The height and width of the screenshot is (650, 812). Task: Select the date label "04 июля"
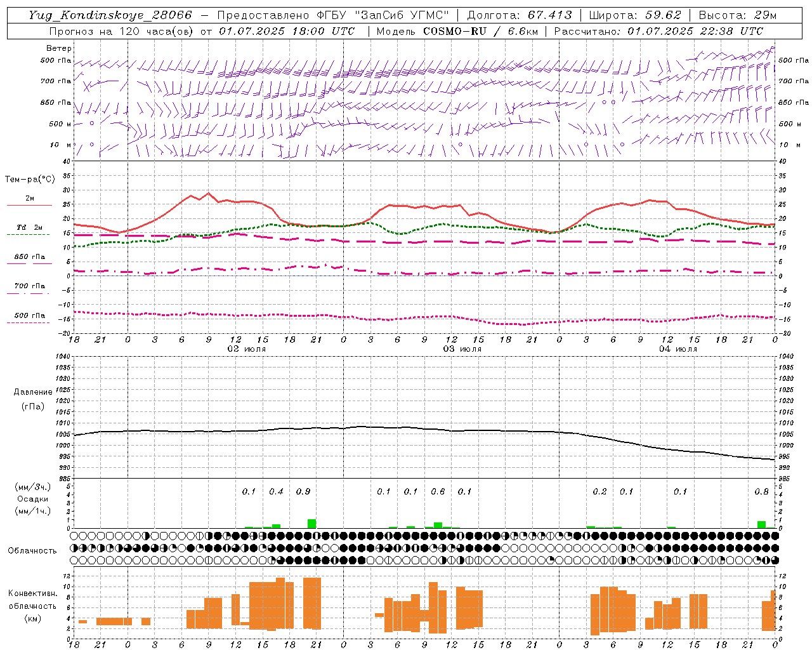click(x=678, y=349)
